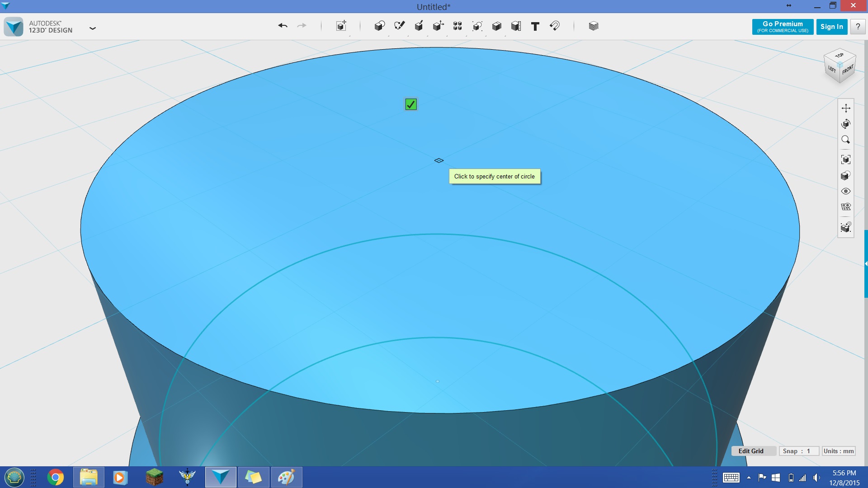This screenshot has height=488, width=868.
Task: Click the green checkmark to confirm
Action: 410,103
